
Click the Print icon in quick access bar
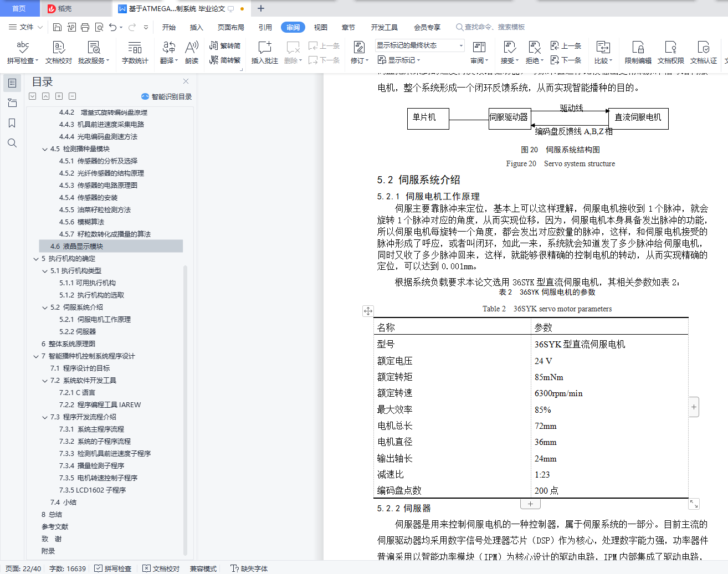tap(85, 27)
